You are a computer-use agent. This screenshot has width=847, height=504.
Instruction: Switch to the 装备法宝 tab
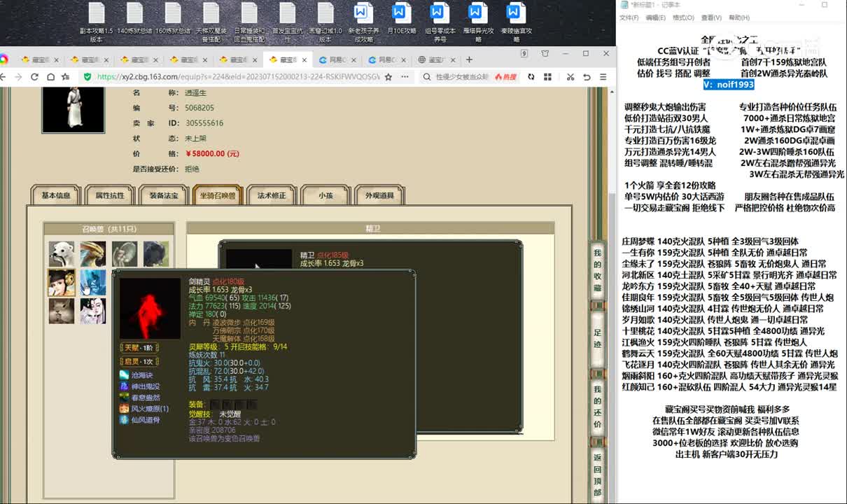(164, 195)
